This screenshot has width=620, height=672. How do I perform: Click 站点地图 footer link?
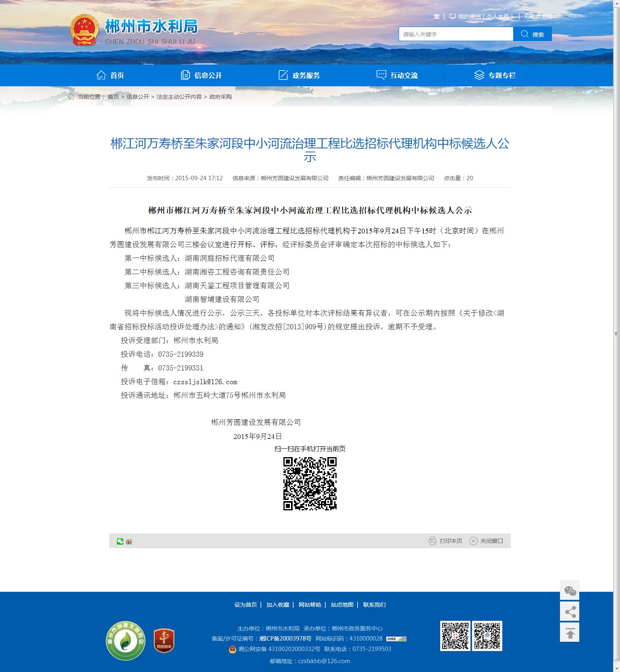pyautogui.click(x=342, y=605)
